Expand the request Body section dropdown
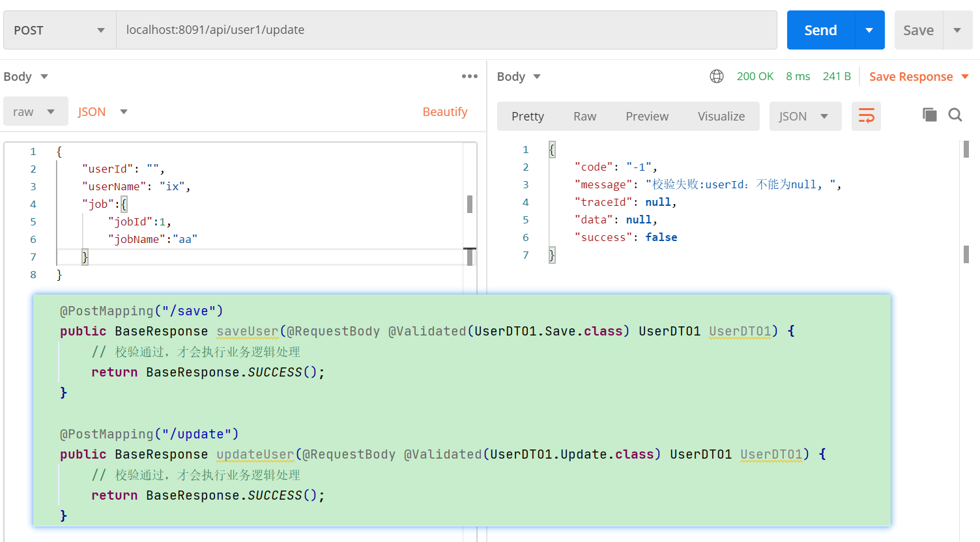Screen dimensions: 980x542 coord(26,76)
